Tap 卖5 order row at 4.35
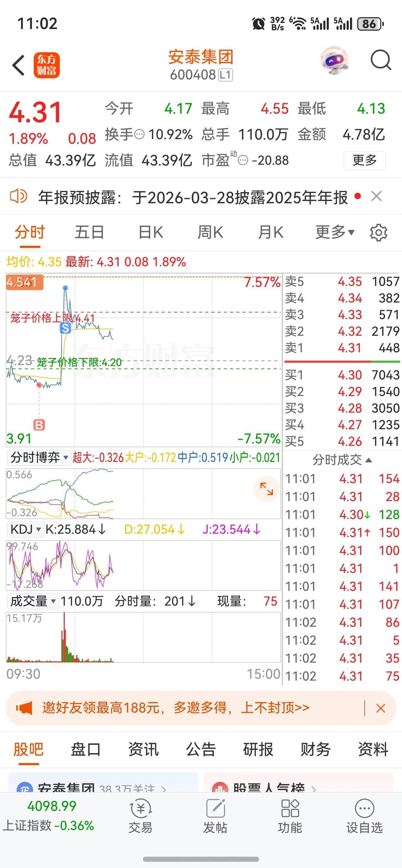This screenshot has width=402, height=868. click(342, 281)
